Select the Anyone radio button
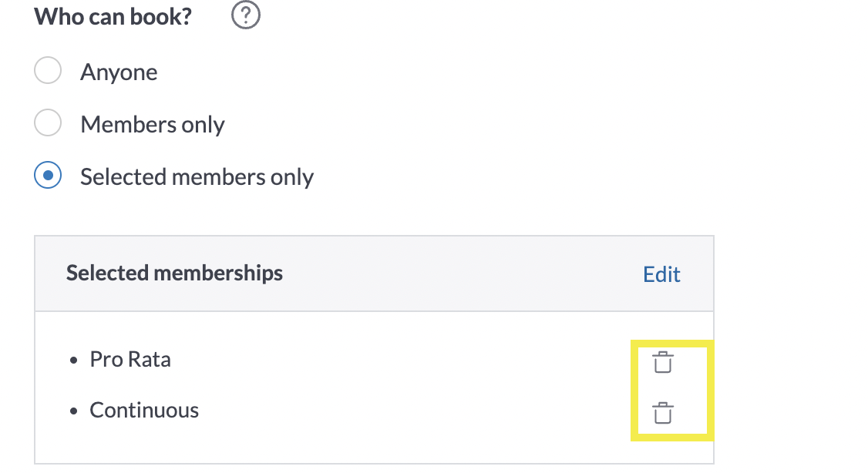The image size is (868, 473). (48, 72)
